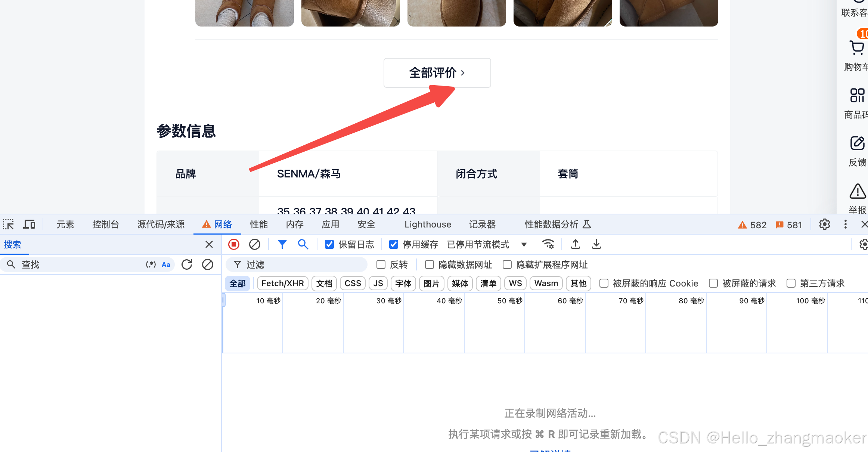Viewport: 868px width, 452px height.
Task: Select the inspect element picker icon
Action: point(8,225)
